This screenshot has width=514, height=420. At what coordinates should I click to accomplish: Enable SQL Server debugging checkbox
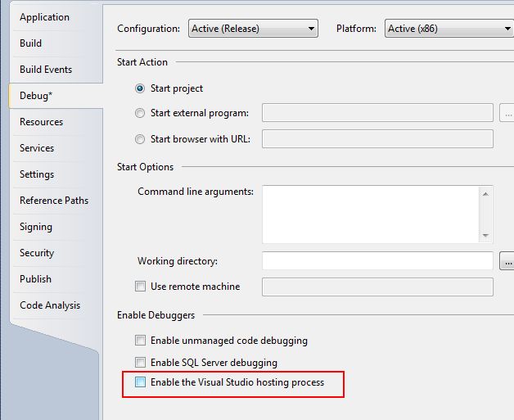coord(140,363)
